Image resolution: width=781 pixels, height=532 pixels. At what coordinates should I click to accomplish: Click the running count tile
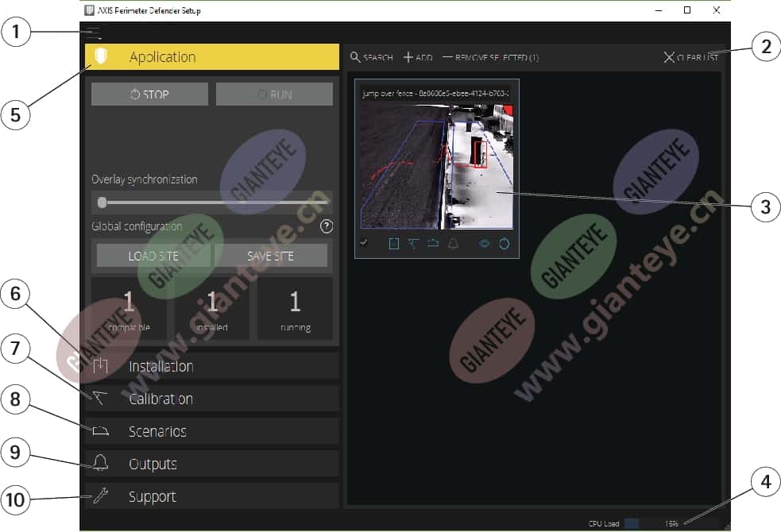tap(295, 309)
